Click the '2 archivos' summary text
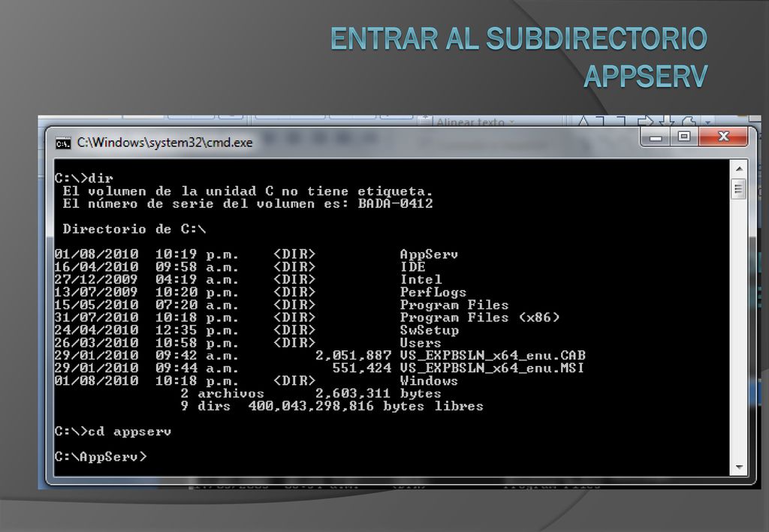 (x=222, y=393)
